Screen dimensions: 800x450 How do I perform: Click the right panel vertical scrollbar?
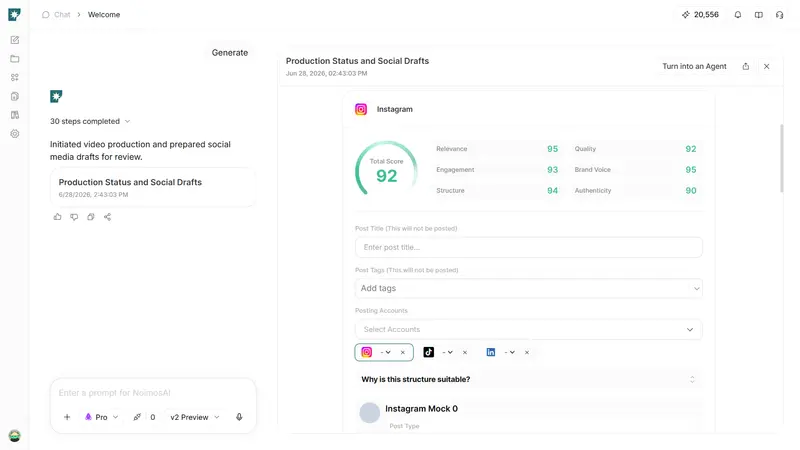click(782, 158)
